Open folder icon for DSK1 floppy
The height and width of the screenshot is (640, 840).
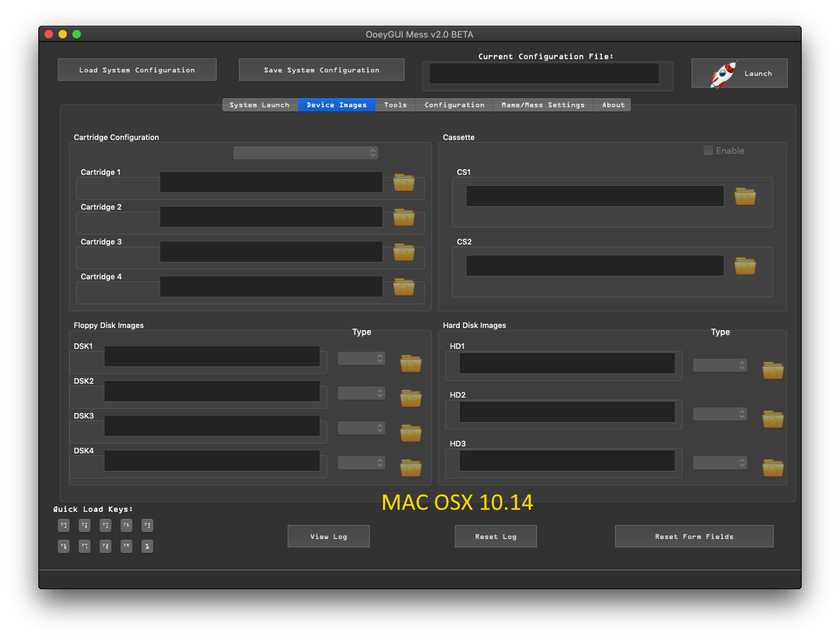(410, 364)
